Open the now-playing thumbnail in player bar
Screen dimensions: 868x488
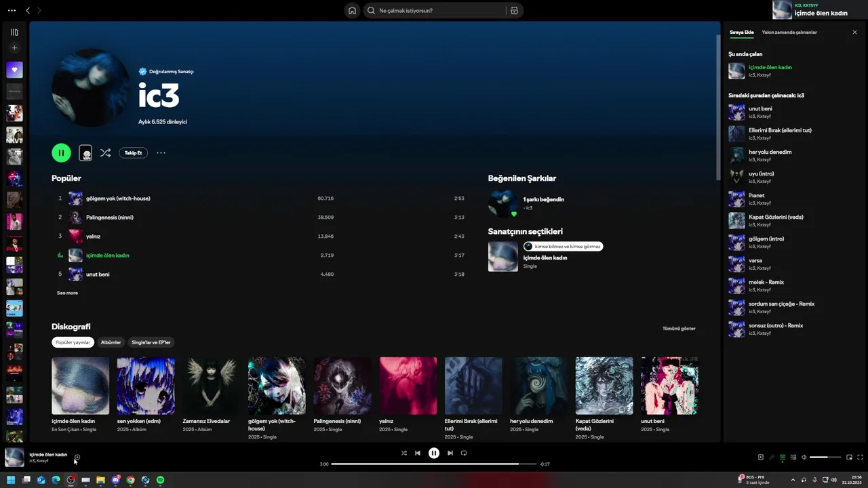pos(15,457)
